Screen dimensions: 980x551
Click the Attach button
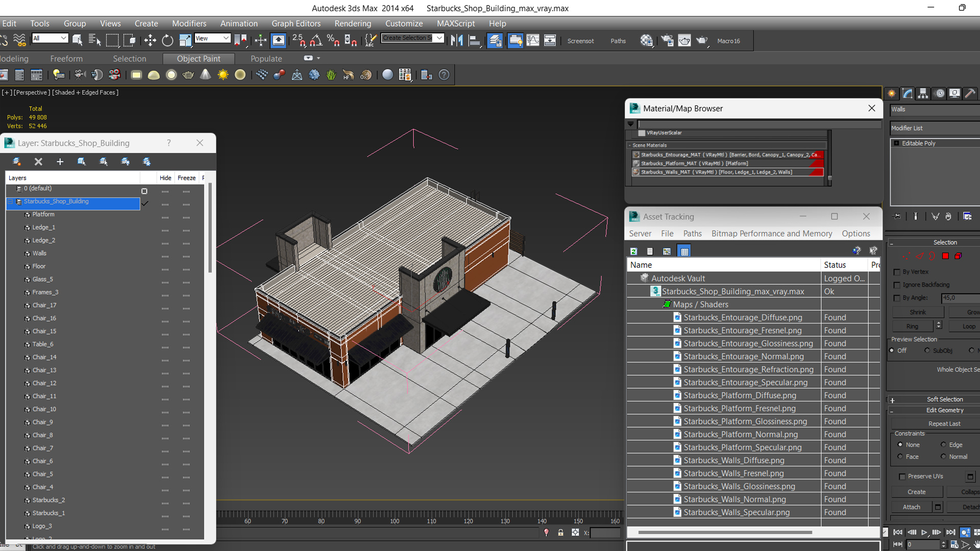(x=912, y=507)
